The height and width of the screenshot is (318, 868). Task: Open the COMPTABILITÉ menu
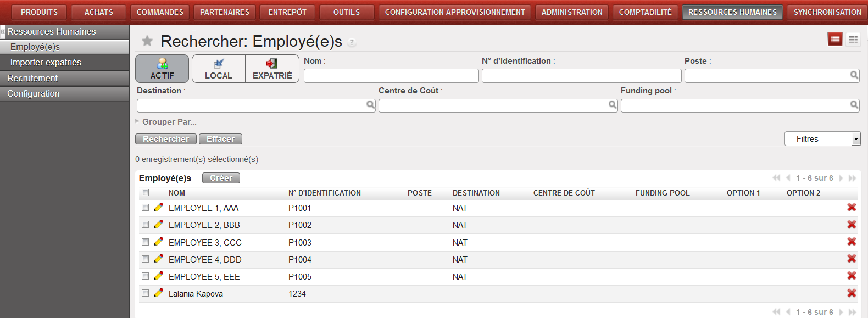coord(645,12)
